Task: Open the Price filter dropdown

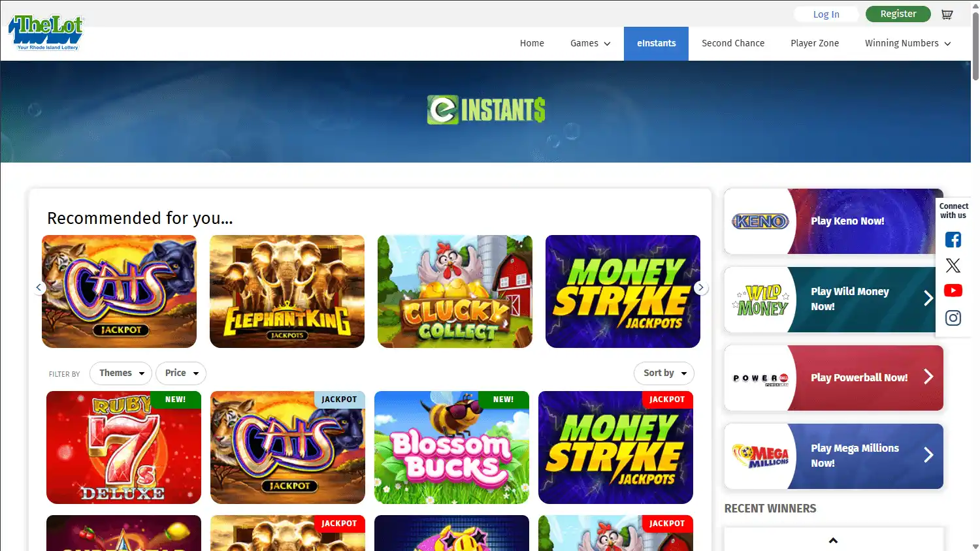Action: (x=181, y=373)
